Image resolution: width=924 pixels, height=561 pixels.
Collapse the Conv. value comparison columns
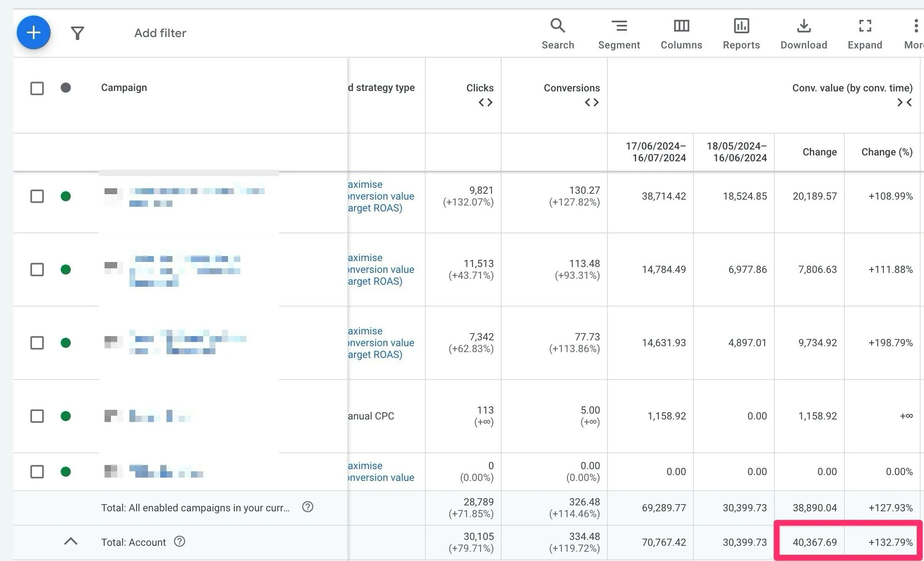(x=905, y=102)
